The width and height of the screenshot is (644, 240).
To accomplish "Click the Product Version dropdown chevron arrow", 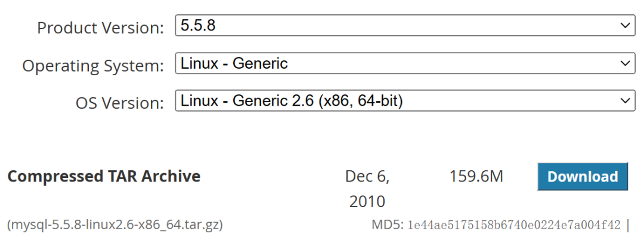I will pyautogui.click(x=625, y=26).
